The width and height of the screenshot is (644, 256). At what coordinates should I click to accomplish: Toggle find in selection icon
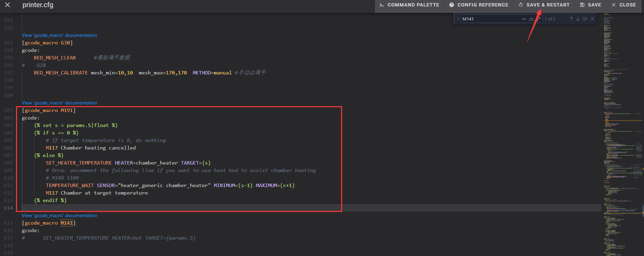585,19
